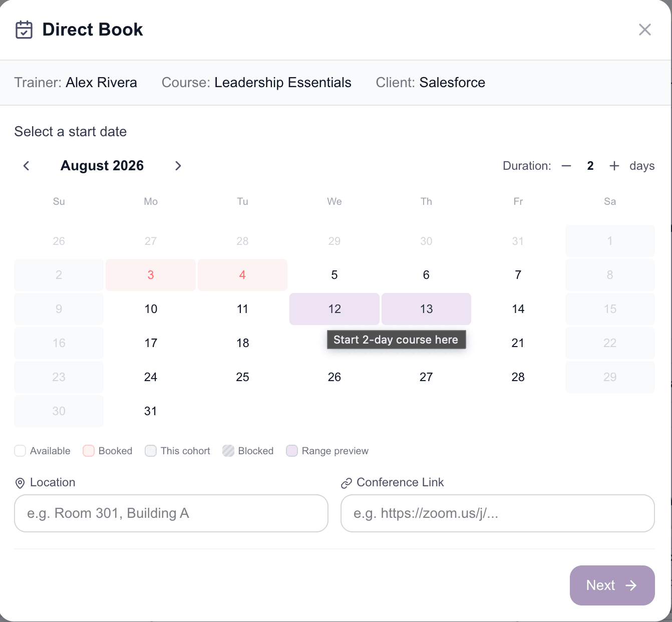Screen dimensions: 672x622
Task: Select August 5 as start date
Action: (334, 275)
